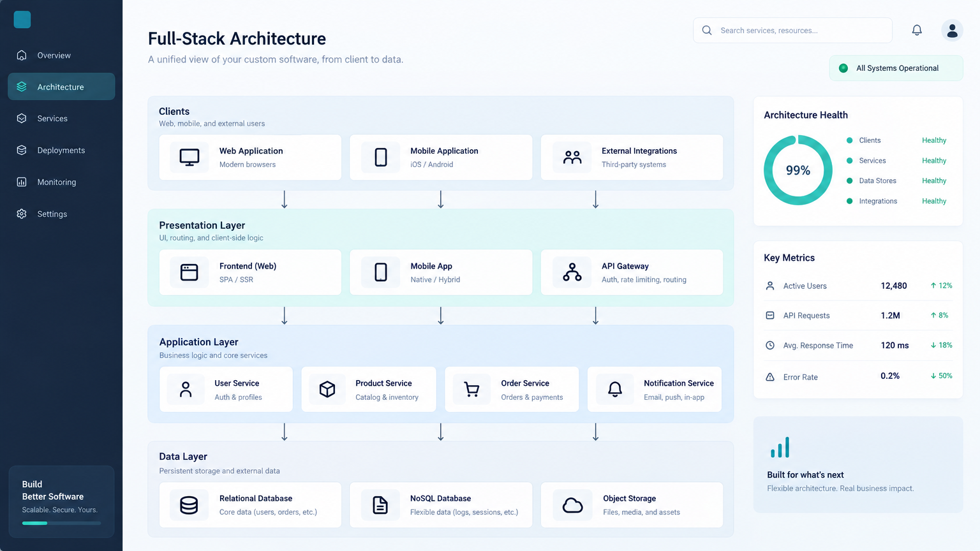Click the 0.2% error rate value

pyautogui.click(x=890, y=376)
